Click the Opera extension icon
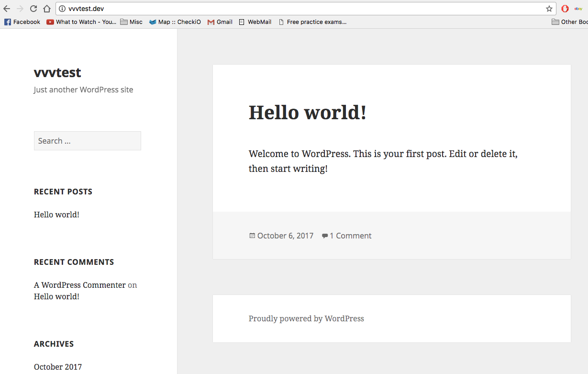Image resolution: width=588 pixels, height=374 pixels. click(565, 8)
